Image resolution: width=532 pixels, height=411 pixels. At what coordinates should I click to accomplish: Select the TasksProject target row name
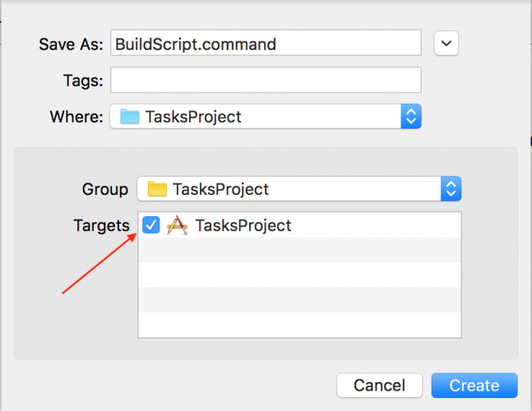pos(243,225)
